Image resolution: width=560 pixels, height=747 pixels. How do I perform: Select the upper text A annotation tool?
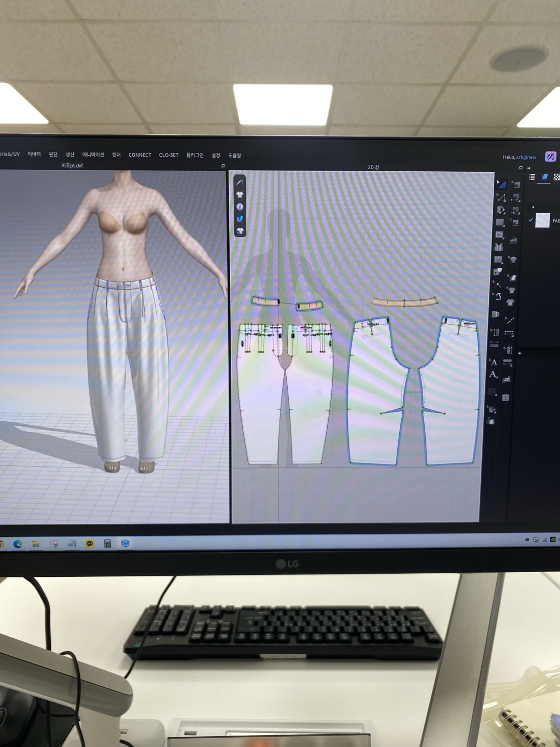[493, 362]
